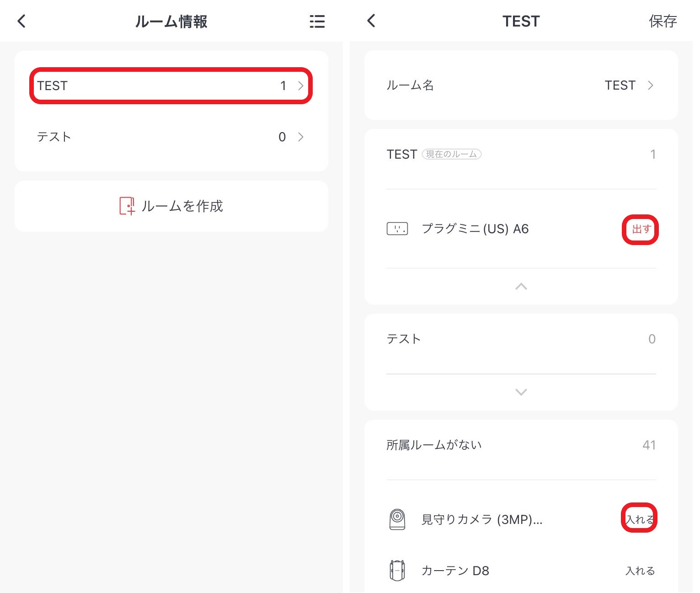The image size is (700, 593).
Task: Open the テスト room with 0 devices
Action: click(x=171, y=137)
